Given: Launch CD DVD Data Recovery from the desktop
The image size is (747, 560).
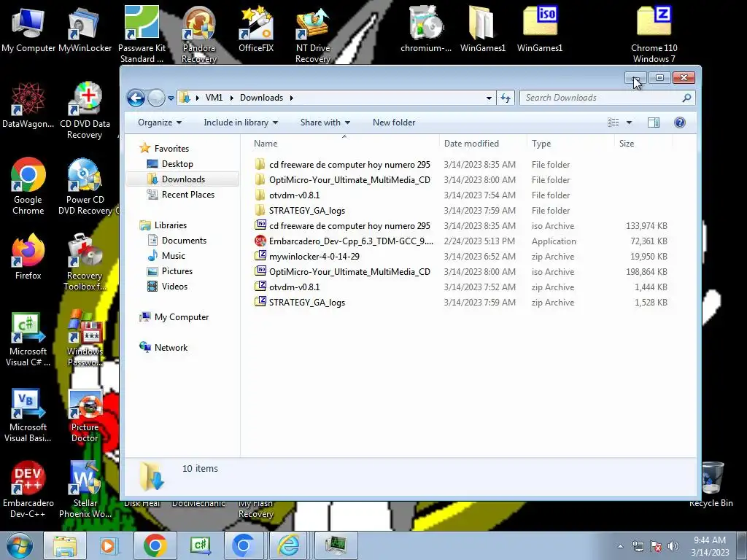Looking at the screenshot, I should [85, 111].
